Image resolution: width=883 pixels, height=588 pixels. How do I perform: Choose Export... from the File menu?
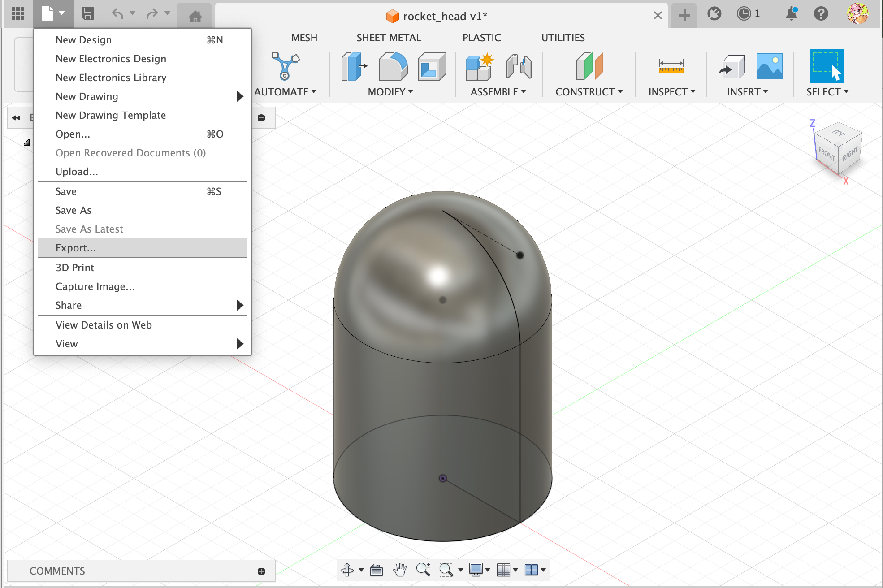click(x=76, y=248)
